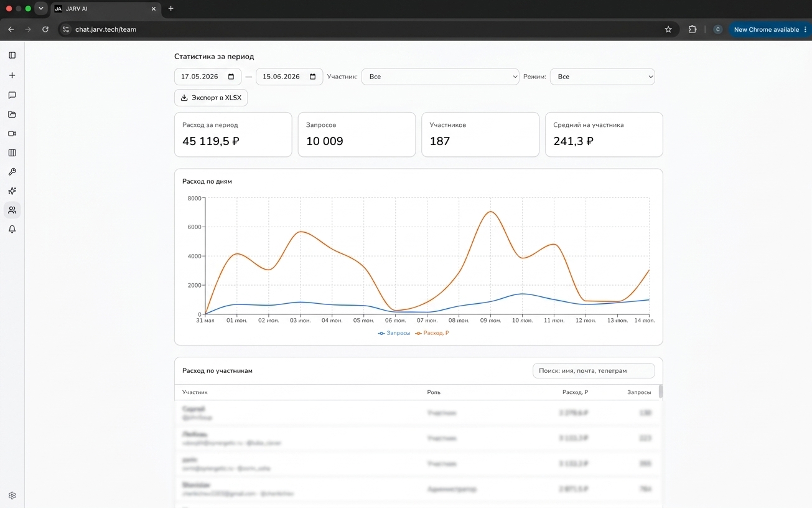Screen dimensions: 812x508
Task: Open notifications bell icon in sidebar
Action: (12, 230)
